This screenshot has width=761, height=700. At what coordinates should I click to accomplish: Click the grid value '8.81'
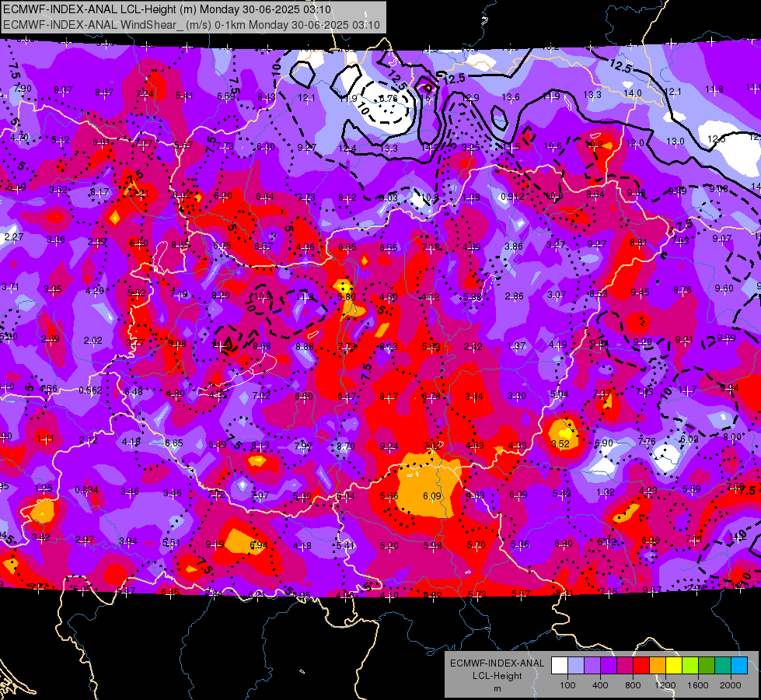638,243
